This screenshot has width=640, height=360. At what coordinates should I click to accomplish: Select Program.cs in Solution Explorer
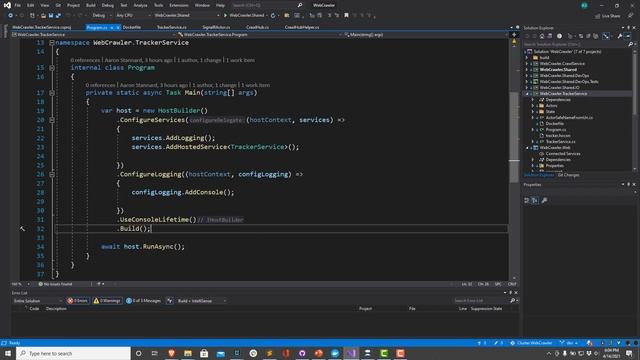coord(556,130)
